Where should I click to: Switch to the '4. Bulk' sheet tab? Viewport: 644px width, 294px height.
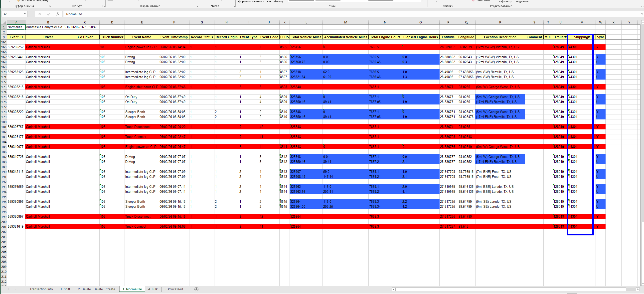tap(153, 289)
